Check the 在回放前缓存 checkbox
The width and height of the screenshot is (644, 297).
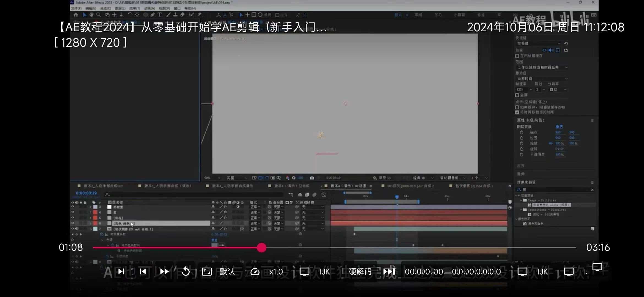coord(517,56)
